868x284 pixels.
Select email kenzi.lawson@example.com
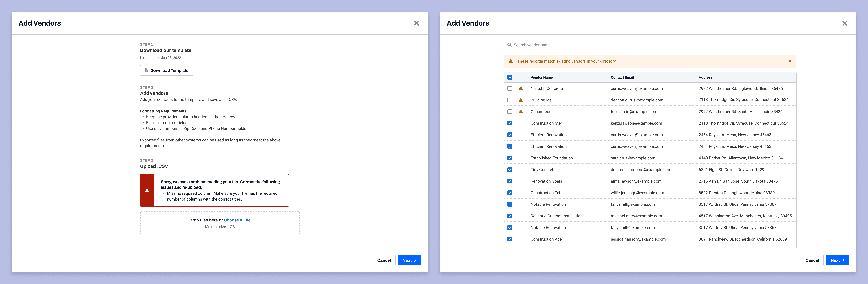pyautogui.click(x=636, y=123)
